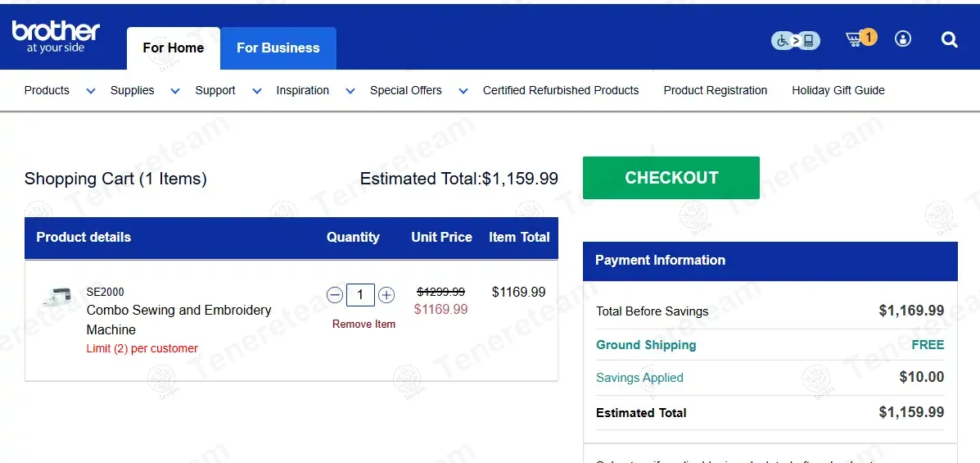Open Certified Refurbished Products page

point(561,90)
